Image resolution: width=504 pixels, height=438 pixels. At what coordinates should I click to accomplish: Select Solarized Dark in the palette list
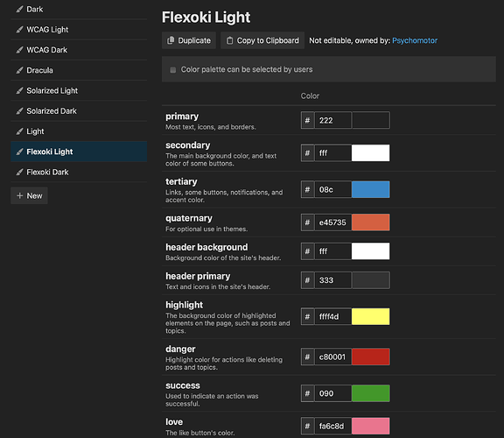click(79, 111)
